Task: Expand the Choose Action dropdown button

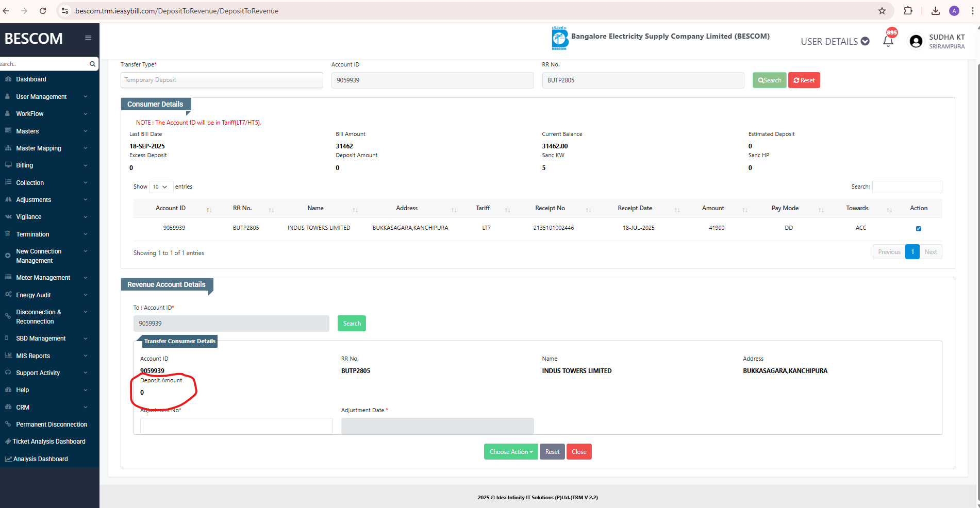Action: (x=510, y=452)
